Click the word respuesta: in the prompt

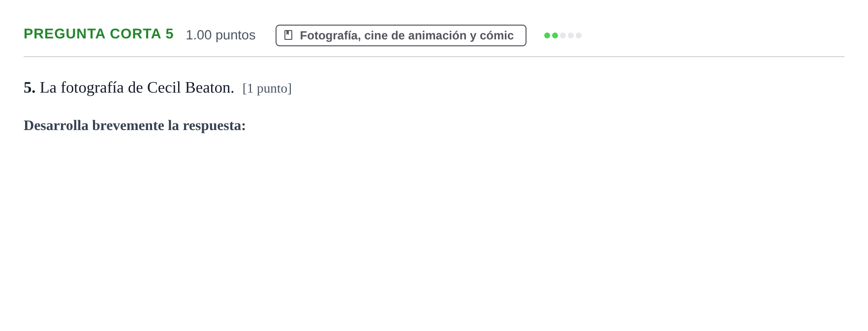[214, 126]
